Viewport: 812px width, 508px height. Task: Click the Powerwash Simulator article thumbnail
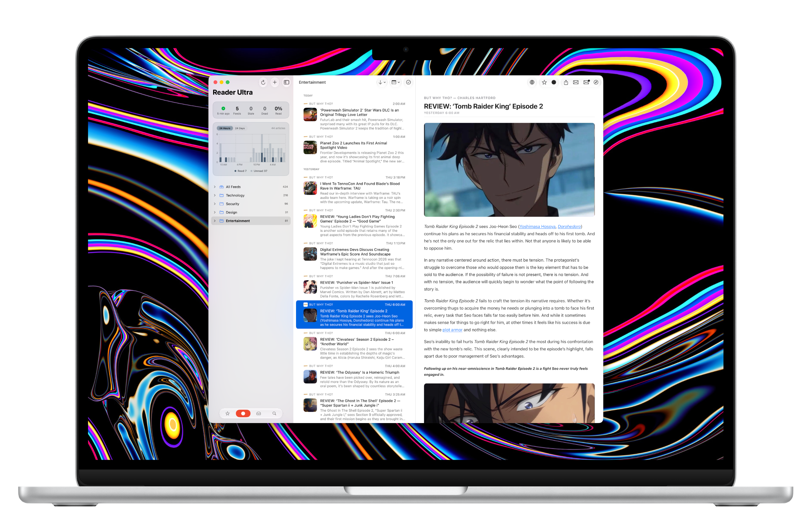click(x=310, y=114)
